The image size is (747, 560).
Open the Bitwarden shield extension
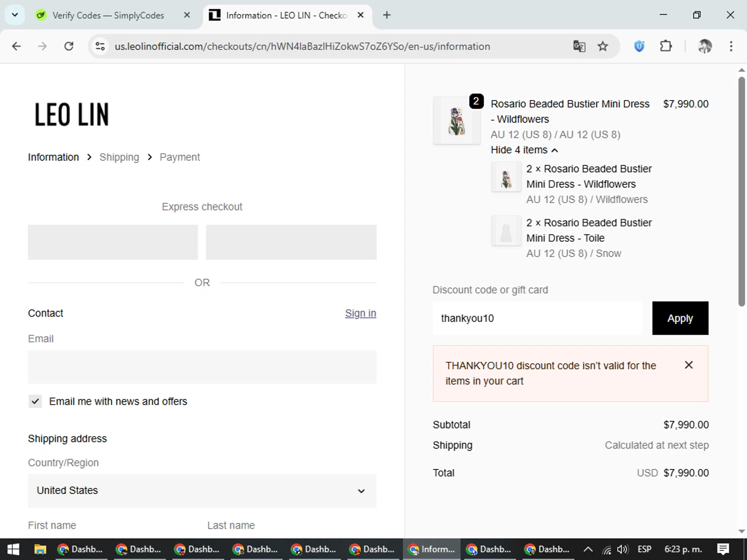pyautogui.click(x=639, y=46)
